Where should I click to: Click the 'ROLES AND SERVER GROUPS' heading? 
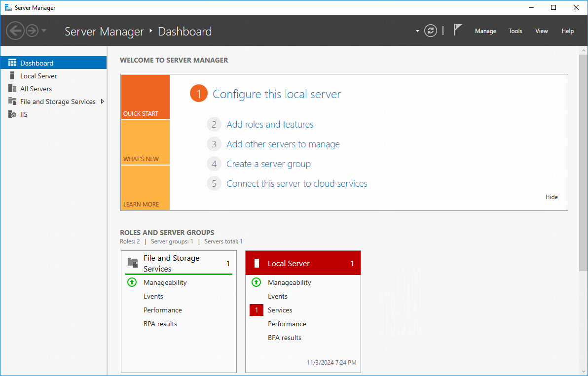click(167, 233)
